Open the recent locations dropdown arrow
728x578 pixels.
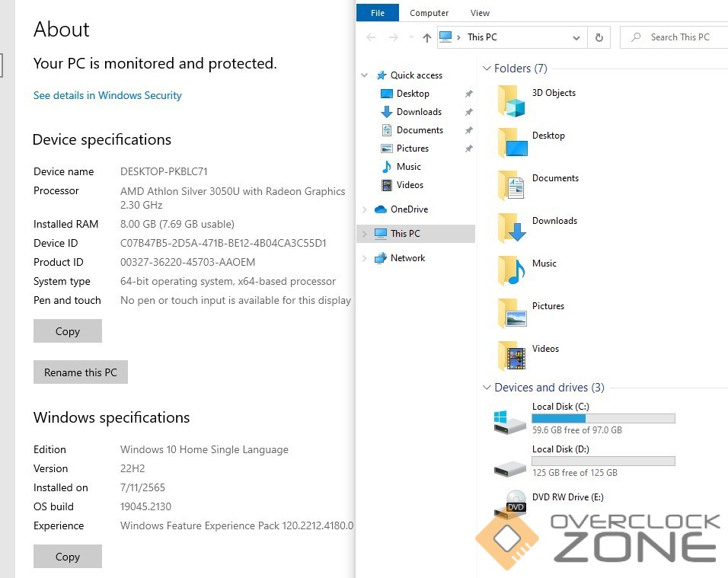(411, 37)
